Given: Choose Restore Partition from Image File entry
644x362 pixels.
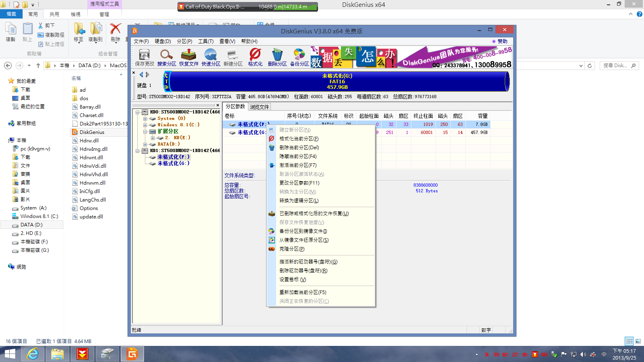Looking at the screenshot, I should (321, 240).
